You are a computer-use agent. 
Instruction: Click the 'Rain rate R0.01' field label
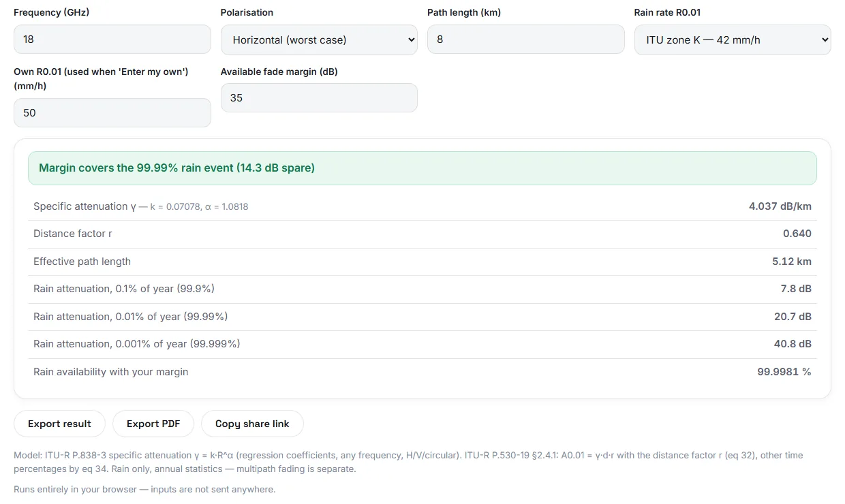[667, 12]
